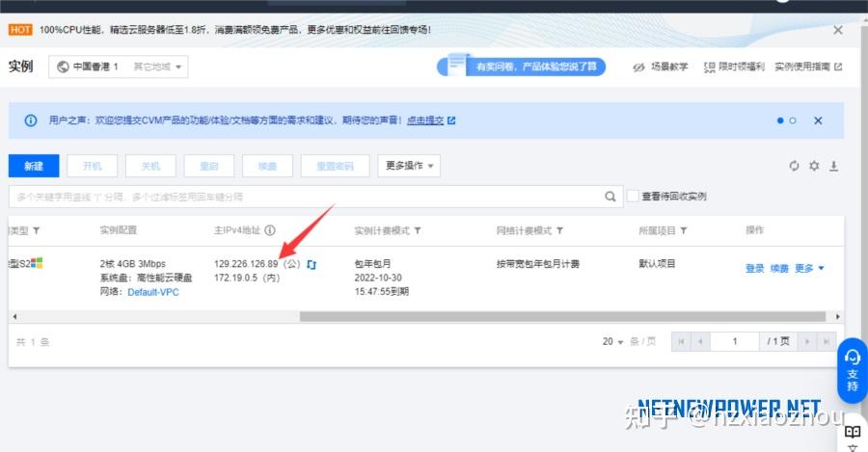The width and height of the screenshot is (868, 452).
Task: Click the 续费 toolbar button
Action: [267, 166]
